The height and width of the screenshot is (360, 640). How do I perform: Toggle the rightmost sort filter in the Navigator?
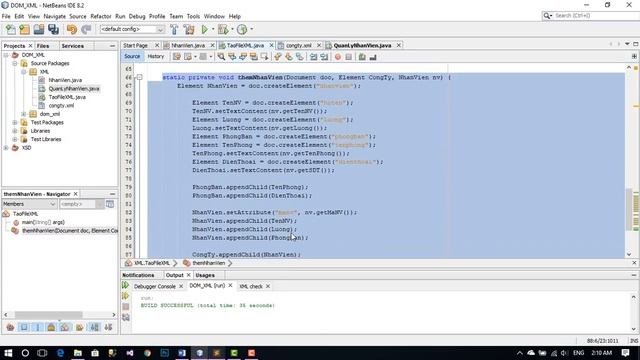click(108, 327)
